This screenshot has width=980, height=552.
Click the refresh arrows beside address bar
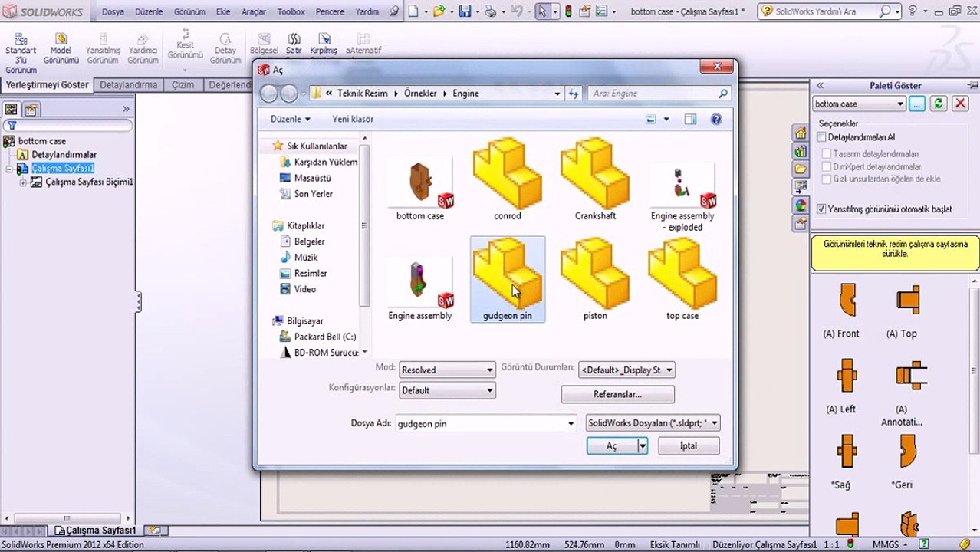coord(574,94)
